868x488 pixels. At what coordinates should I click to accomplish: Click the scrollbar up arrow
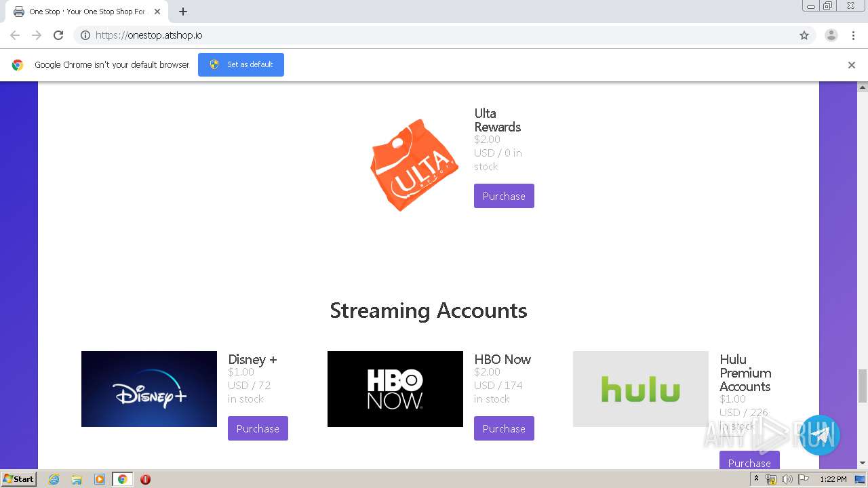pyautogui.click(x=863, y=87)
